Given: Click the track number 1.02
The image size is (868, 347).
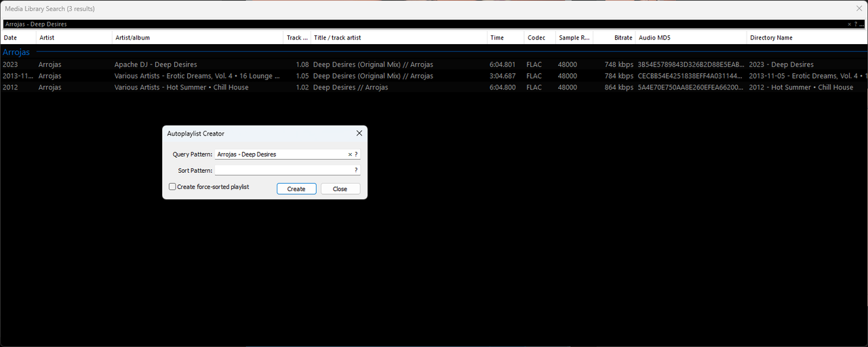Looking at the screenshot, I should [x=302, y=87].
